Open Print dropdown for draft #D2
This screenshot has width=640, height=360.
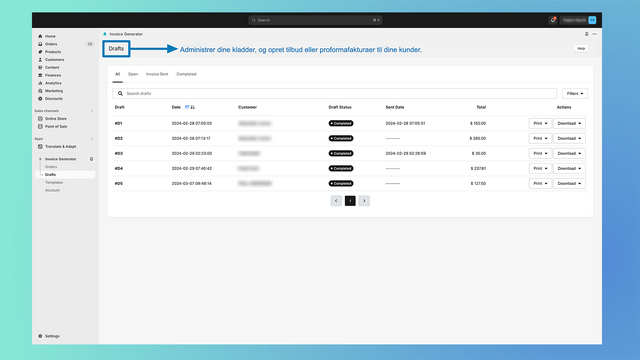(540, 138)
